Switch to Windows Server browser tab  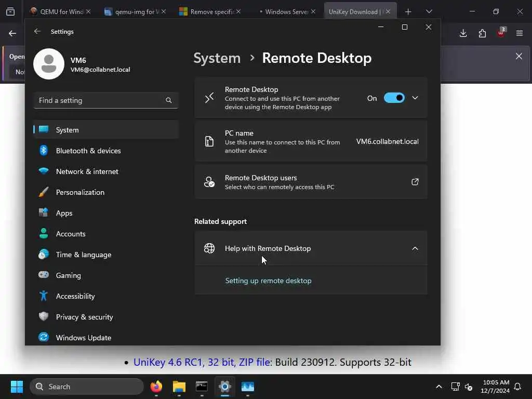pos(284,11)
